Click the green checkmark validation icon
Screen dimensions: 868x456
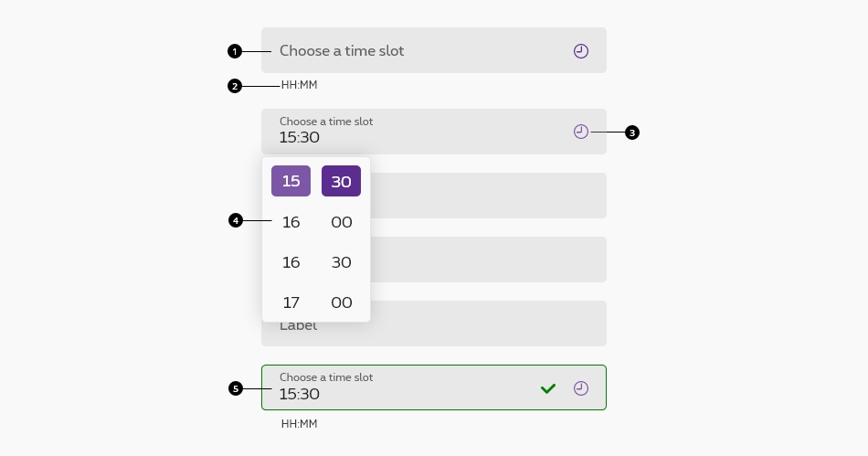(548, 388)
